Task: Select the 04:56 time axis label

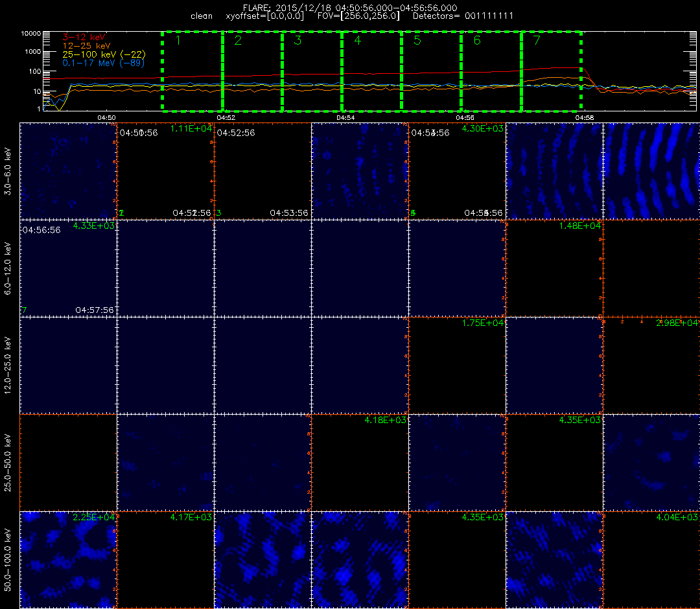Action: [x=465, y=118]
